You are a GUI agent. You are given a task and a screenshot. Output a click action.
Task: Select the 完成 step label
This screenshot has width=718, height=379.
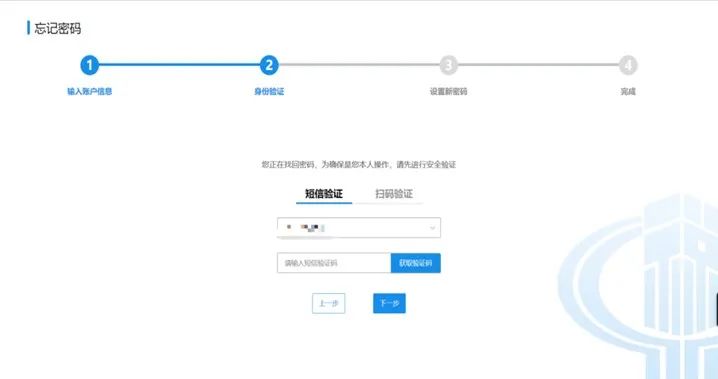coord(628,92)
